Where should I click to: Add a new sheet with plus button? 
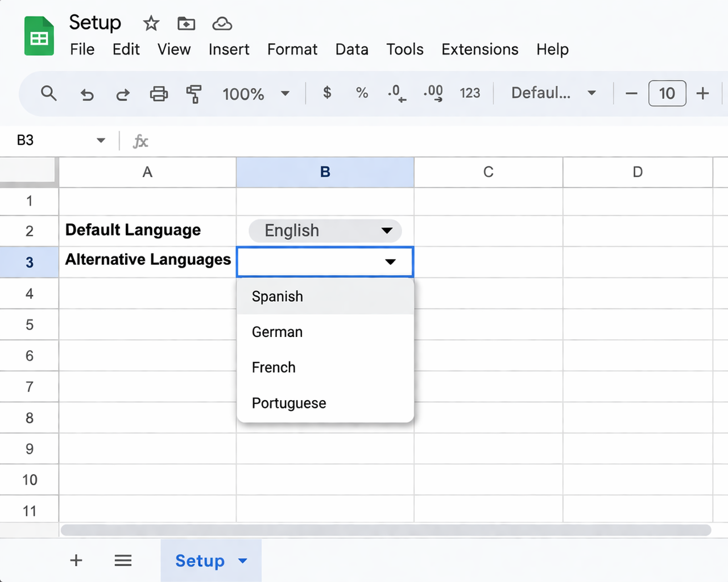pos(76,560)
